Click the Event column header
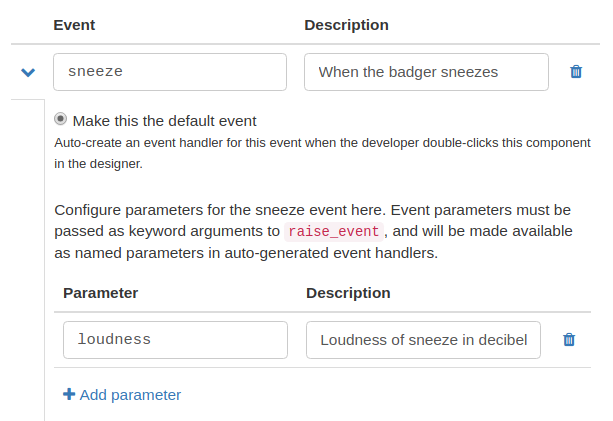 (74, 25)
